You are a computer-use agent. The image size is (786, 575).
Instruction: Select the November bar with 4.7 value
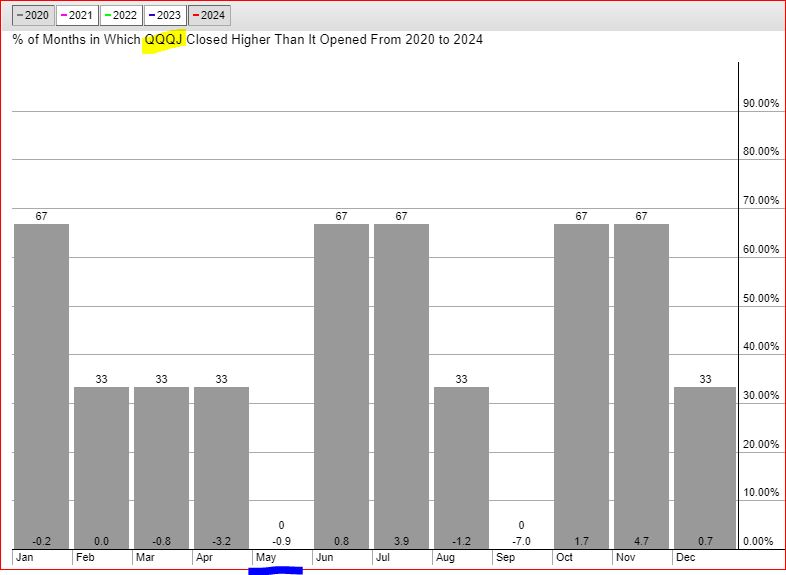pyautogui.click(x=641, y=386)
